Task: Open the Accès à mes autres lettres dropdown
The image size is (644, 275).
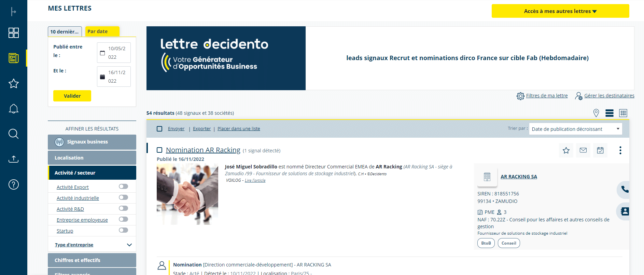Action: [x=560, y=11]
